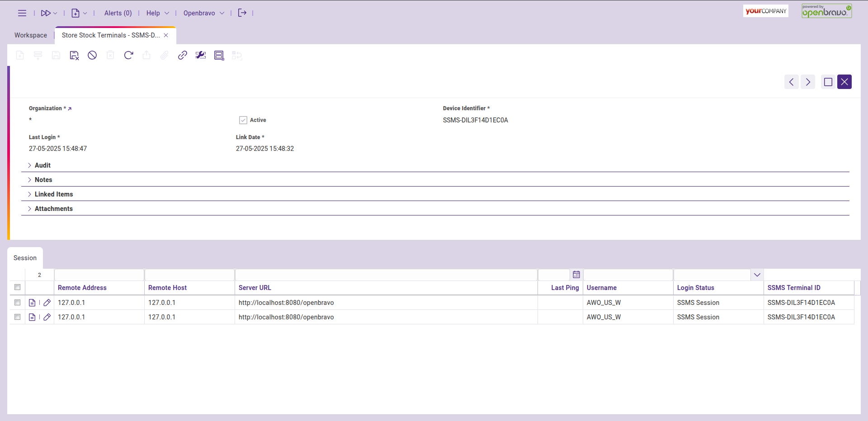Open the logout icon in top bar
Screen dimensions: 868x421
[x=242, y=13]
